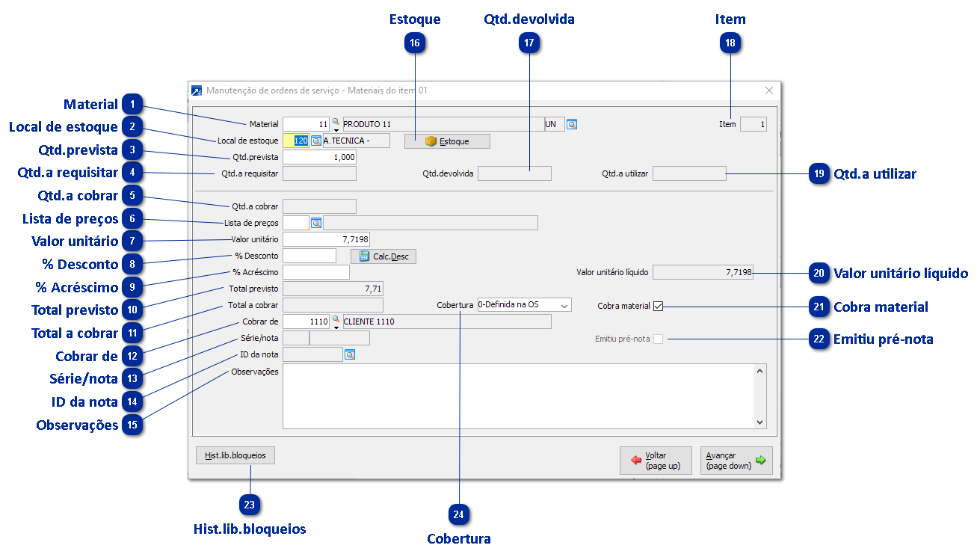The width and height of the screenshot is (980, 560).
Task: Open the Hist.lib.bloqueios button
Action: pyautogui.click(x=235, y=455)
